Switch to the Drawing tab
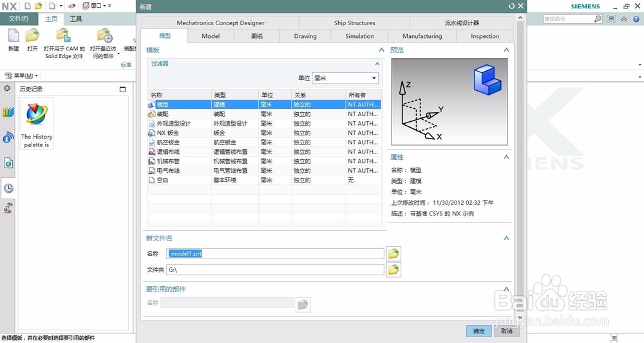Viewport: 644px width, 343px height. pyautogui.click(x=305, y=35)
